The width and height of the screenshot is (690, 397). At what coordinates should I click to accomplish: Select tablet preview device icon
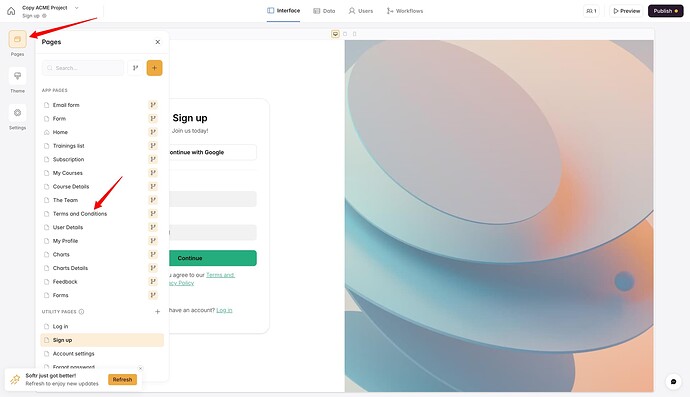pos(345,34)
